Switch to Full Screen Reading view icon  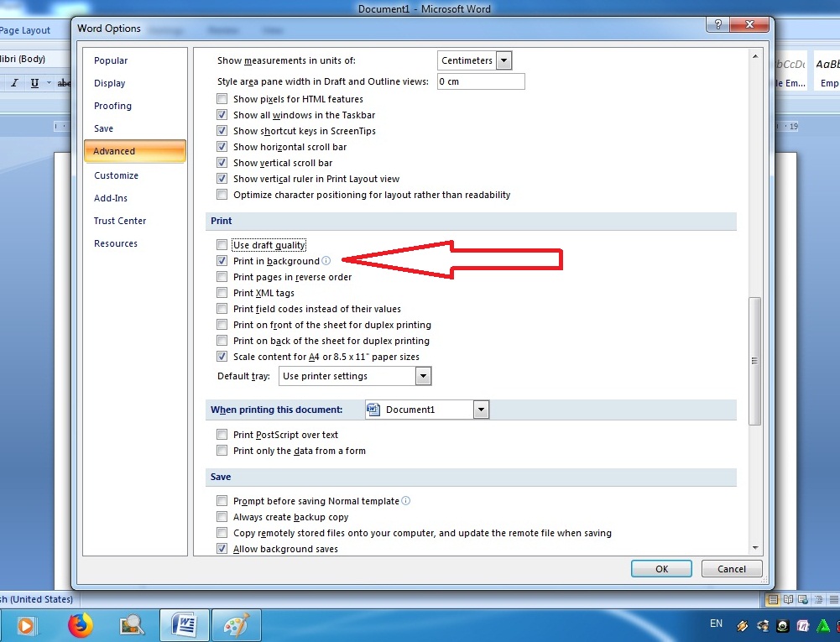788,600
